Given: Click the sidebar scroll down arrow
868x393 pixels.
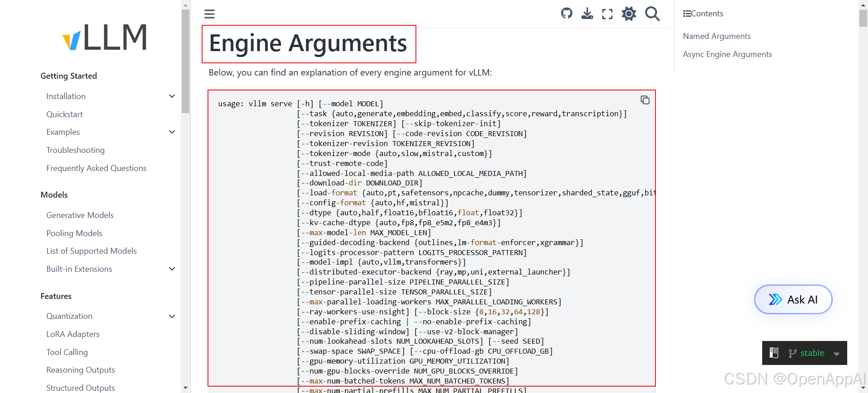Looking at the screenshot, I should pyautogui.click(x=185, y=388).
